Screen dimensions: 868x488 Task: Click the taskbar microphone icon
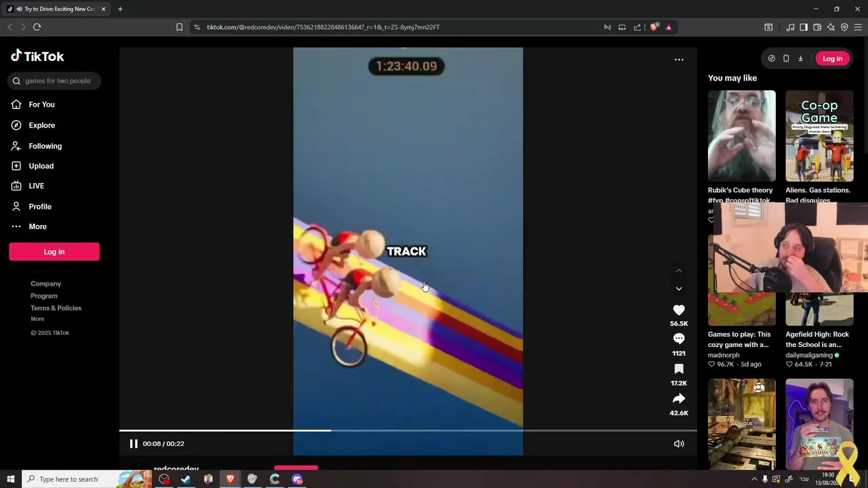(x=765, y=479)
